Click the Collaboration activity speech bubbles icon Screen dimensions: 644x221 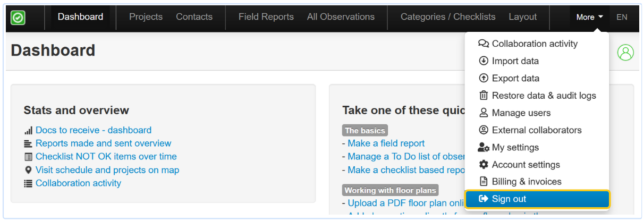[x=484, y=44]
